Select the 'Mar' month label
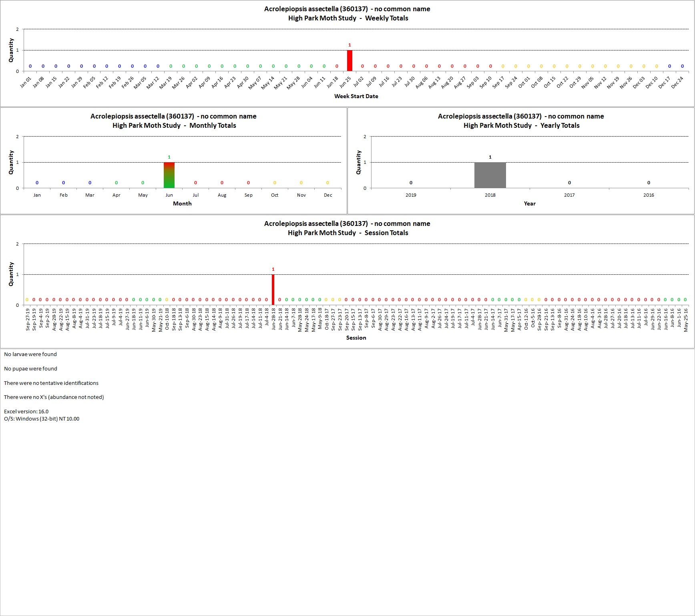Viewport: 695px width, 616px height. click(x=90, y=195)
